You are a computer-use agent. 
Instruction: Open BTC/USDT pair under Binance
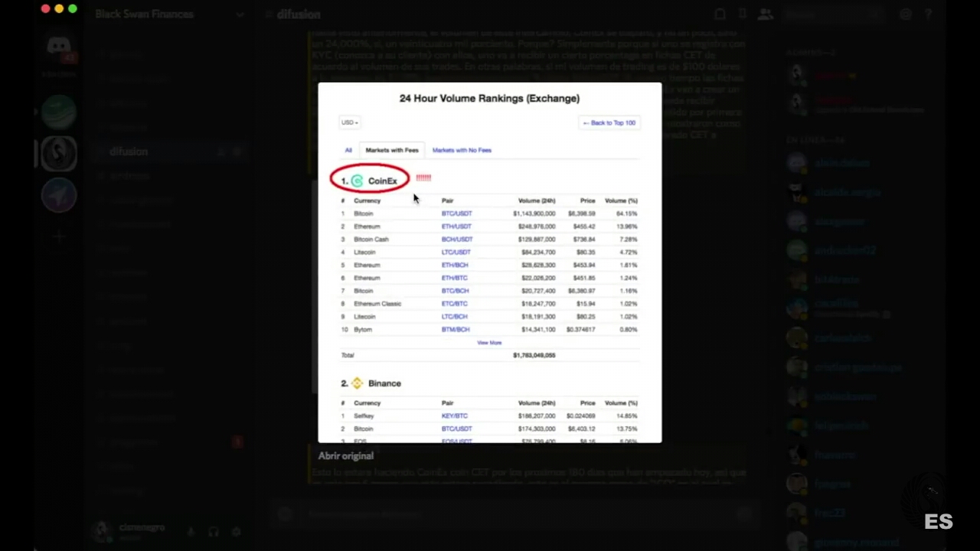(x=456, y=429)
